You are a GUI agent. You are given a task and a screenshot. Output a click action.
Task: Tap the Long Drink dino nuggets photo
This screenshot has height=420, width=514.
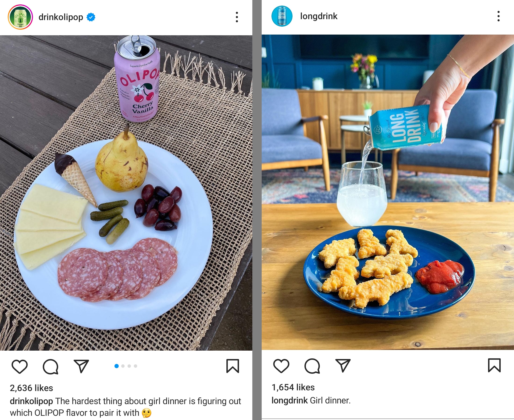pos(388,192)
